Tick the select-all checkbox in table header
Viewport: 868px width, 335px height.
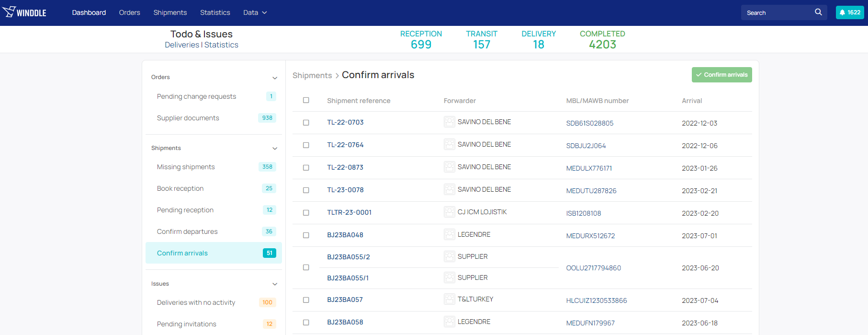pyautogui.click(x=306, y=100)
